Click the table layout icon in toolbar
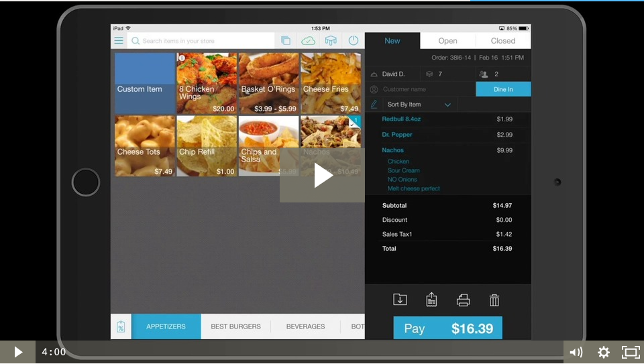 tap(331, 41)
